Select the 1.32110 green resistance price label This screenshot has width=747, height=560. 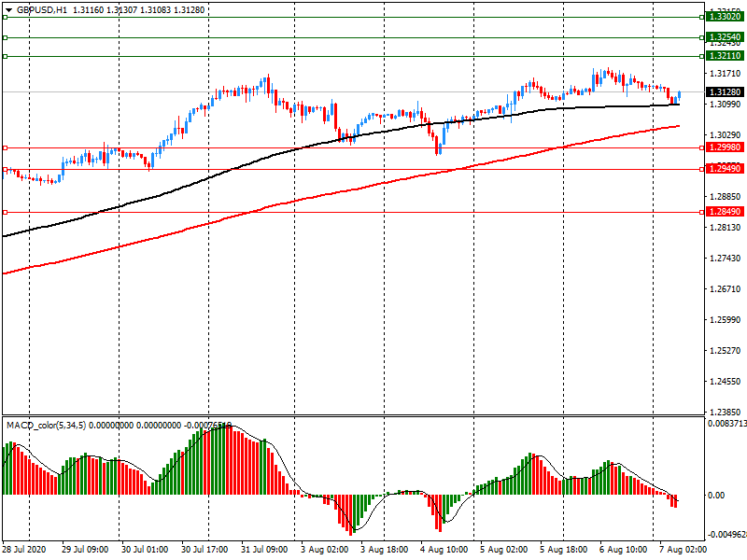[725, 56]
